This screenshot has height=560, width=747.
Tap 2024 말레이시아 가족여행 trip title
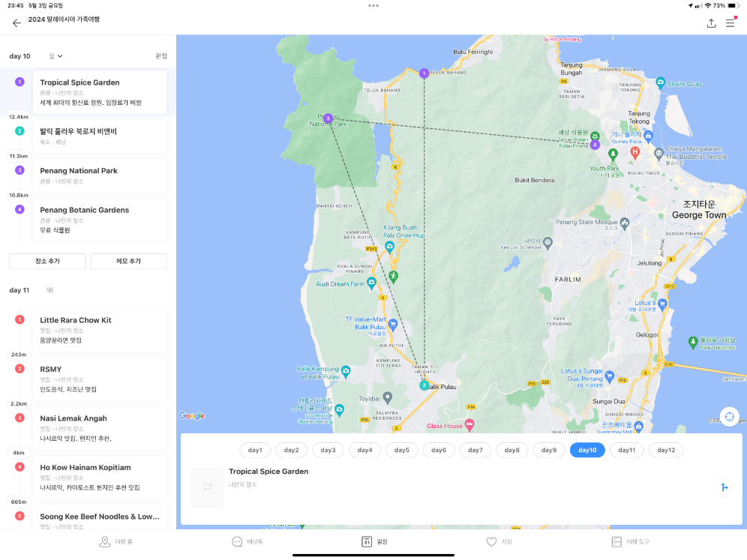click(64, 19)
